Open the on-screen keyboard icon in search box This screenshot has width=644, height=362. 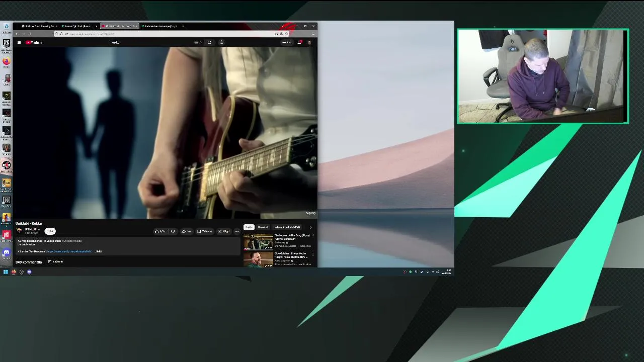pos(196,43)
